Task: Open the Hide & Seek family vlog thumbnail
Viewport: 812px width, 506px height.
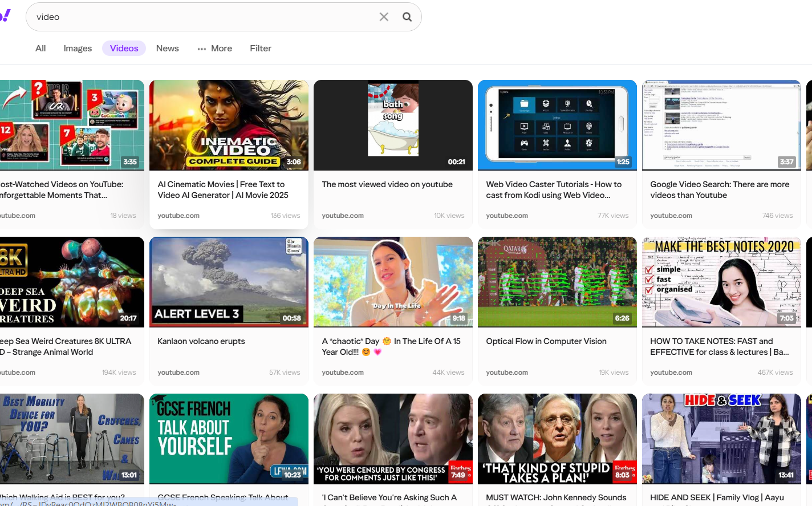Action: (x=721, y=439)
